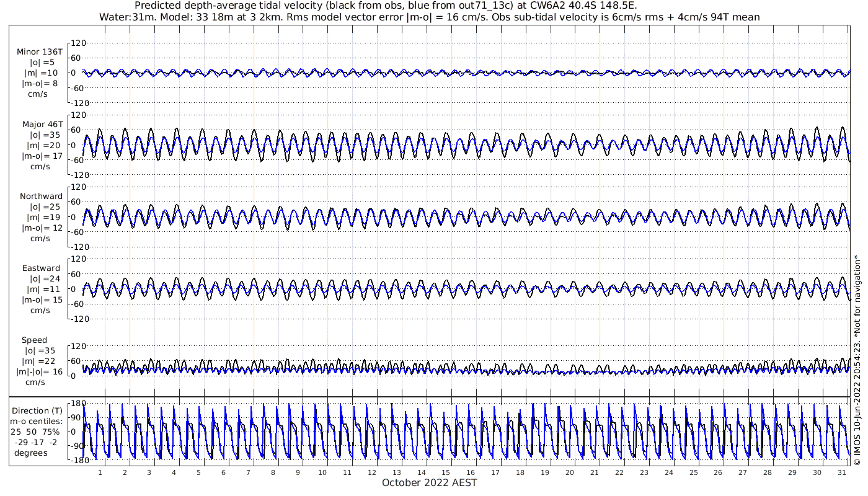The width and height of the screenshot is (868, 496).
Task: Click '|m-o|= 8' in the Minor panel
Action: point(41,83)
